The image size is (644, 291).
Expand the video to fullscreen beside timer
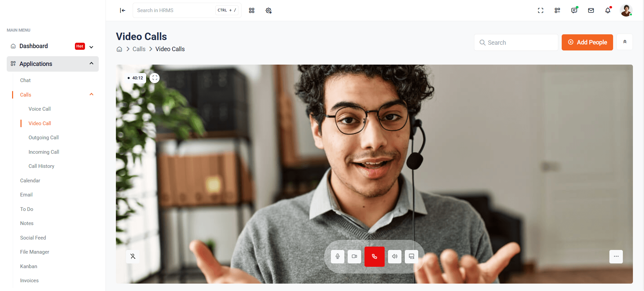click(155, 78)
